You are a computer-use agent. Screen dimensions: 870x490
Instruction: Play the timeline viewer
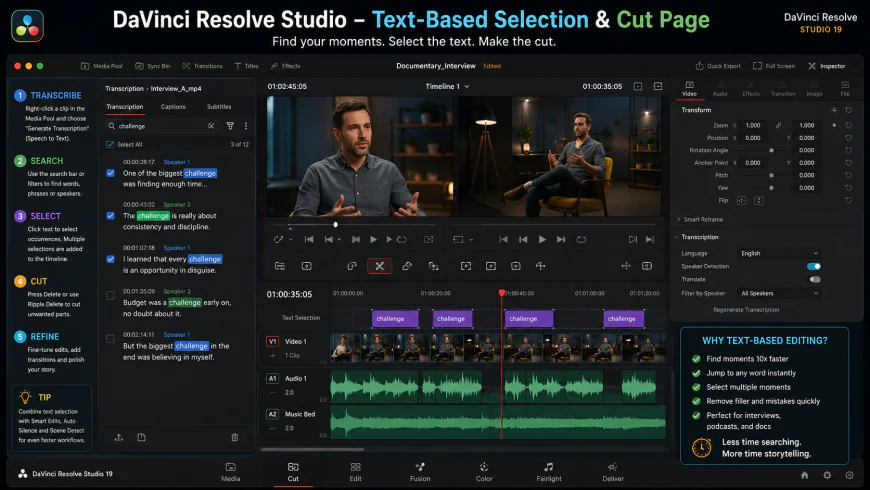point(542,240)
